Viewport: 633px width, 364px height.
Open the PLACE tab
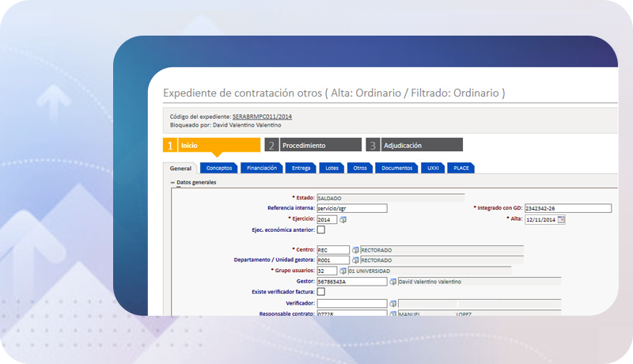460,168
